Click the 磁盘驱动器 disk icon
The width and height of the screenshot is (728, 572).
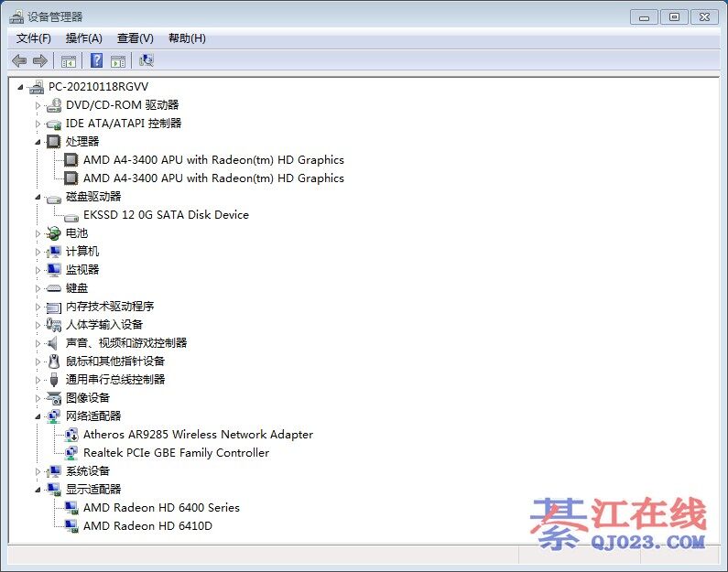point(54,199)
